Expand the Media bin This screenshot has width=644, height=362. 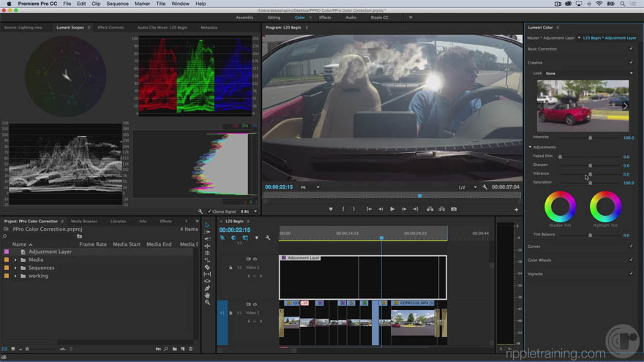15,260
